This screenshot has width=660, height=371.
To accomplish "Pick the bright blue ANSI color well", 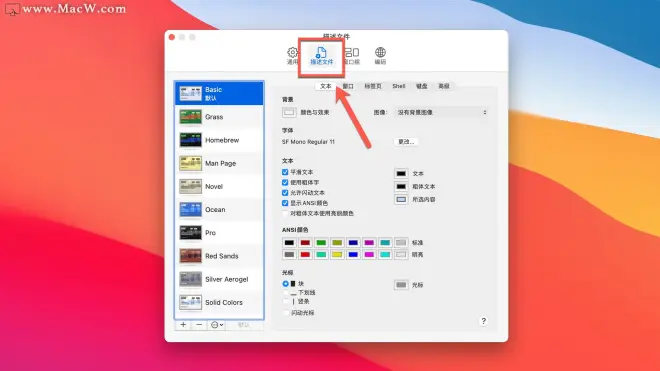I will [353, 255].
